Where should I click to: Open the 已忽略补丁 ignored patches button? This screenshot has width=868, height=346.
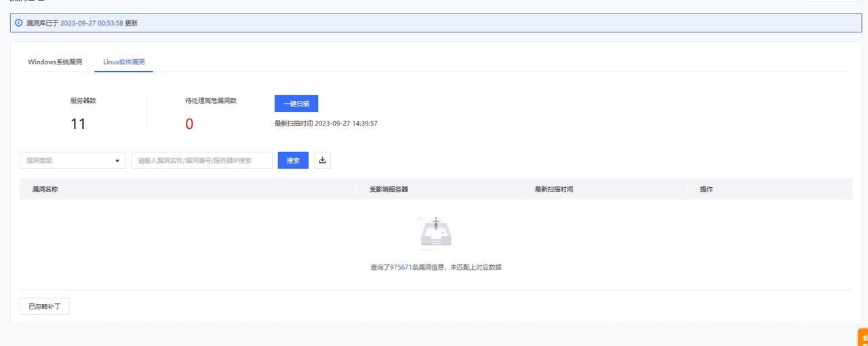tap(45, 307)
